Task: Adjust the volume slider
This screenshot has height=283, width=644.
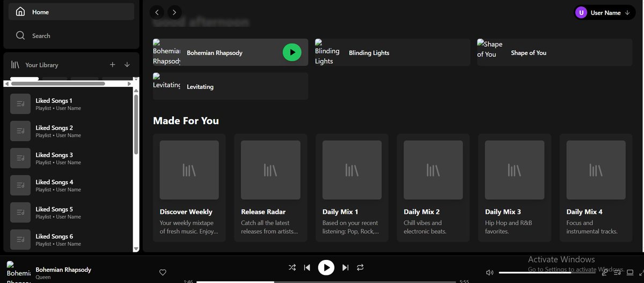Action: tap(548, 272)
